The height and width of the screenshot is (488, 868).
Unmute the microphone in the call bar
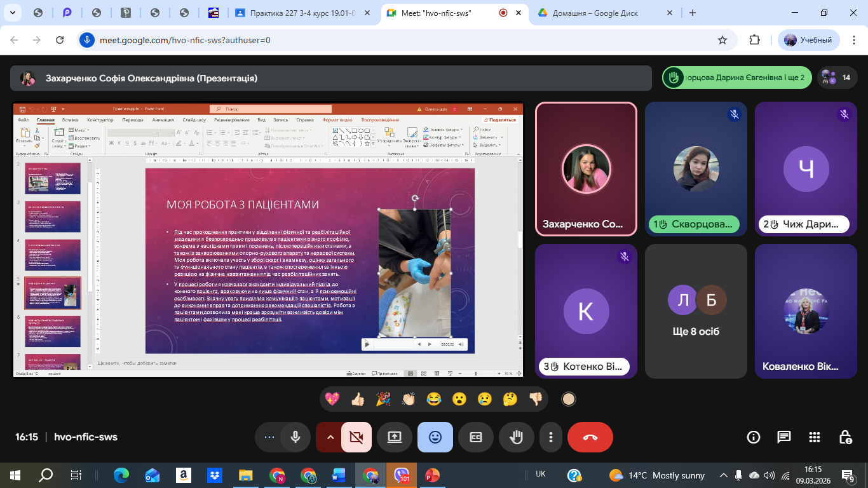point(295,437)
